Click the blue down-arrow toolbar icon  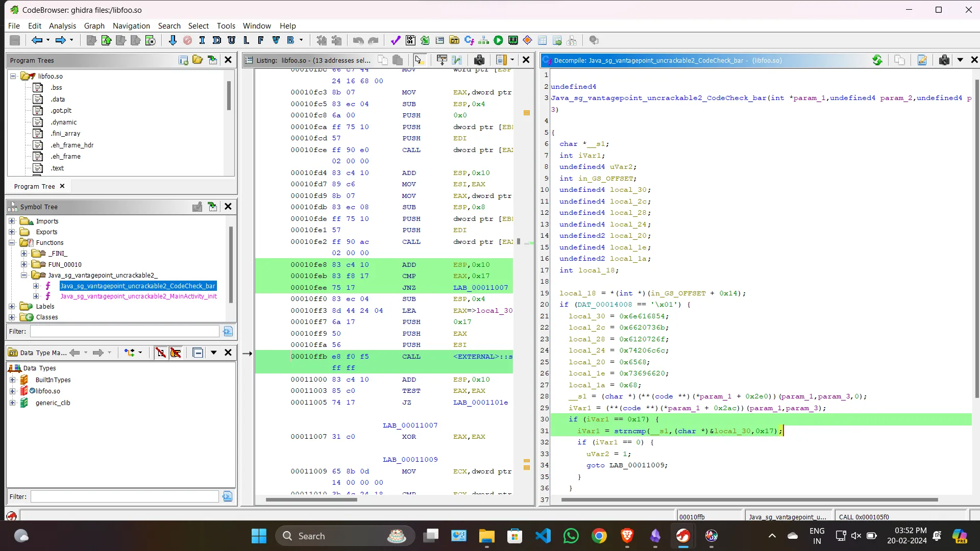click(x=173, y=40)
